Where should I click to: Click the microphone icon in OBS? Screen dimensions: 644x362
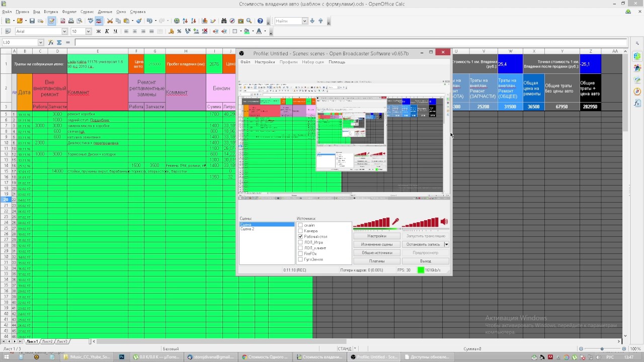(x=395, y=222)
